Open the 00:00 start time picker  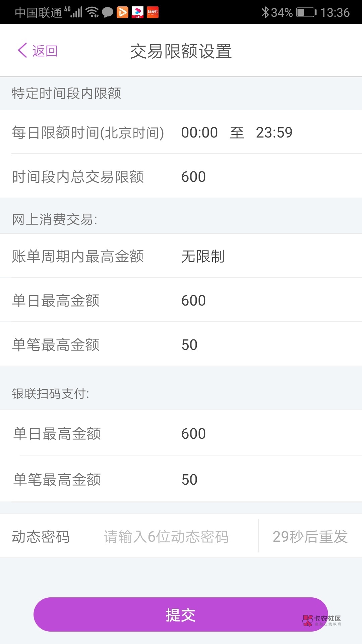pyautogui.click(x=199, y=132)
